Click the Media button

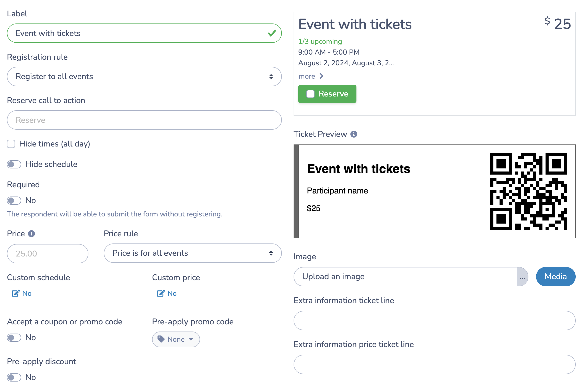point(555,276)
